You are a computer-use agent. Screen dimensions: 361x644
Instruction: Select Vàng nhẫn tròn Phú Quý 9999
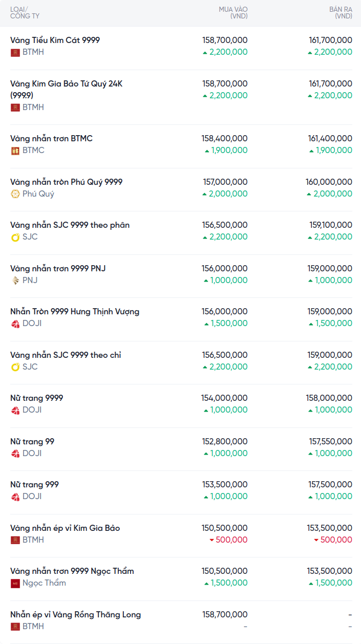click(66, 182)
